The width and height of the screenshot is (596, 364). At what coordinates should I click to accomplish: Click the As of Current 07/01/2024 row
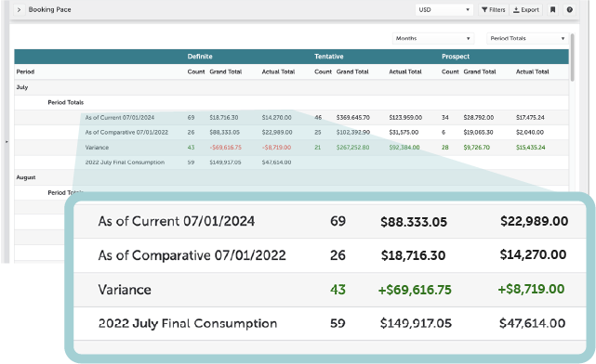point(292,118)
